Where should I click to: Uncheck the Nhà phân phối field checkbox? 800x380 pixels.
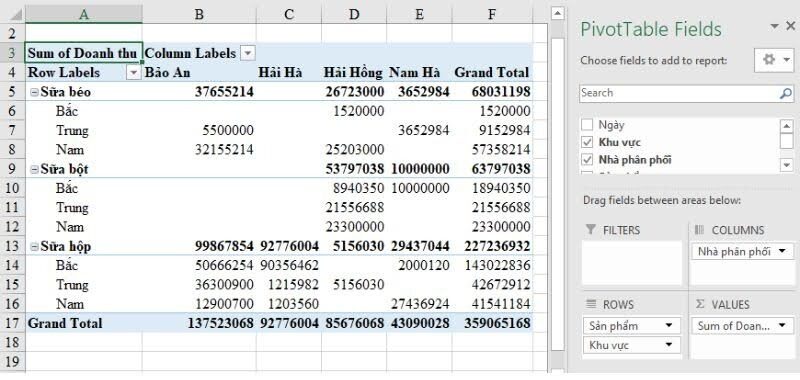click(587, 160)
